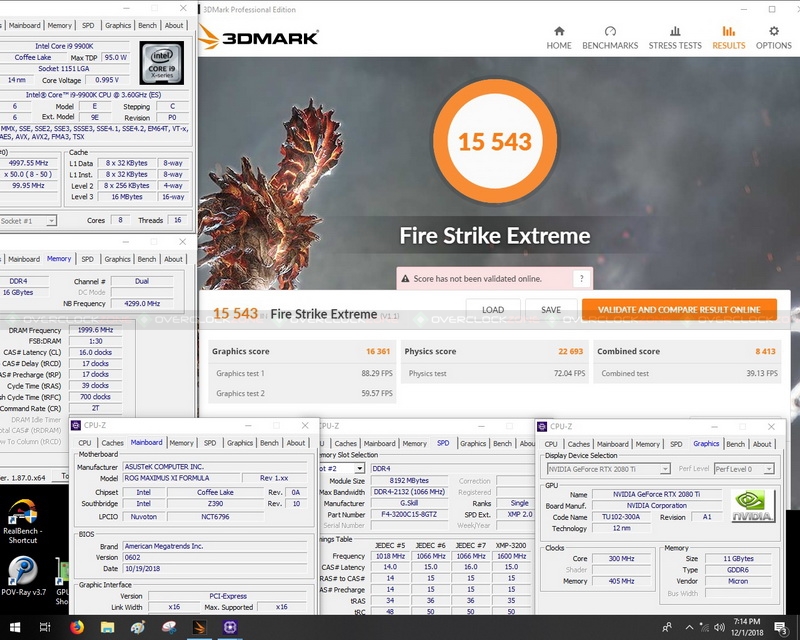Click BIOS Version 0602 field

[x=215, y=557]
